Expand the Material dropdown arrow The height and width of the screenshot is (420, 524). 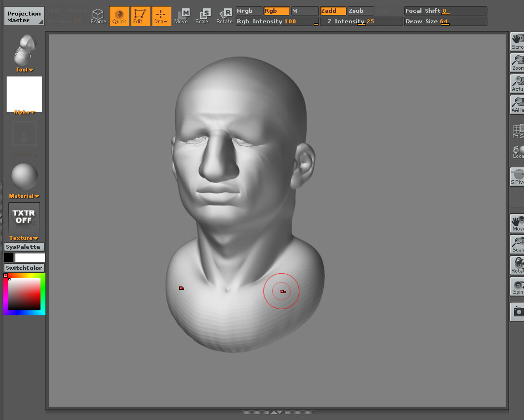click(x=37, y=196)
